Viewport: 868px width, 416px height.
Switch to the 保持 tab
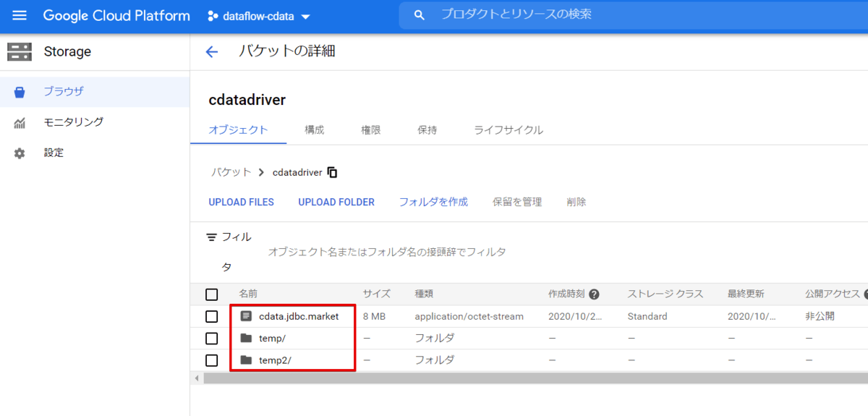pyautogui.click(x=427, y=130)
